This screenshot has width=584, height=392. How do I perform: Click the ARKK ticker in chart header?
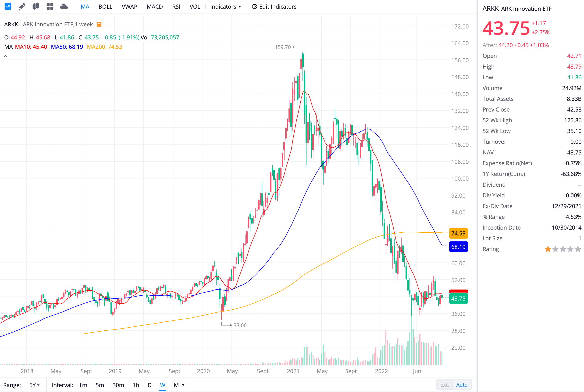tap(11, 24)
